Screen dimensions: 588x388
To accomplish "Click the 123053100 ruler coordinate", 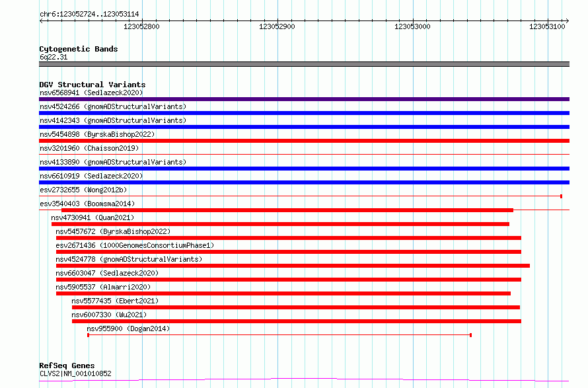I will (x=547, y=26).
